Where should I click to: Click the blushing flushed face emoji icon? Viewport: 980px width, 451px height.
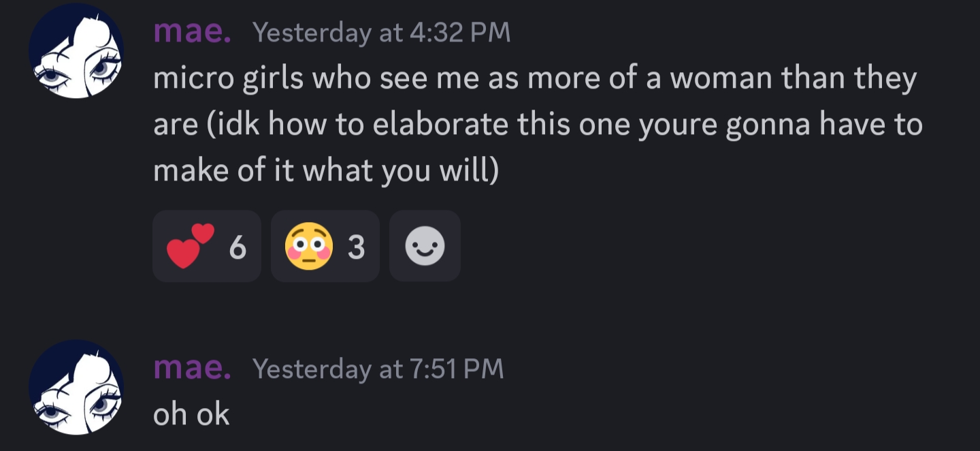click(310, 246)
